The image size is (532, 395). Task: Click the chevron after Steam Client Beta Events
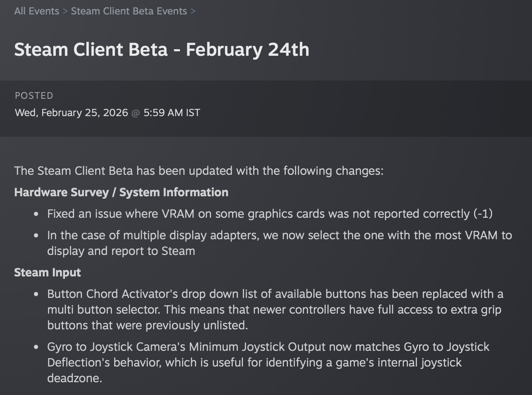point(193,11)
